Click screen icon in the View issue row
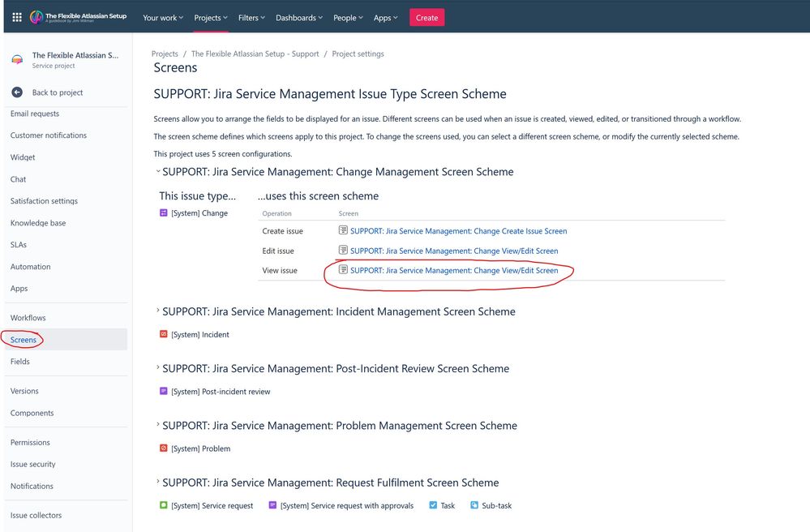 pos(343,269)
